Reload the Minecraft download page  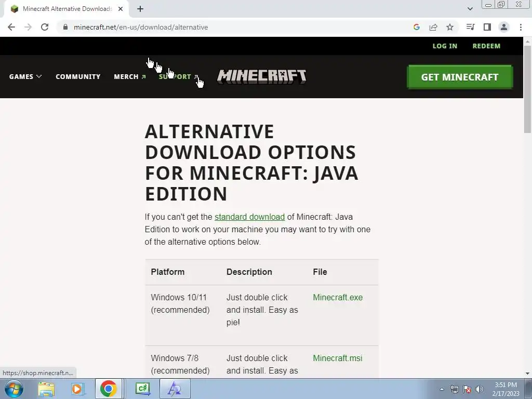(45, 27)
